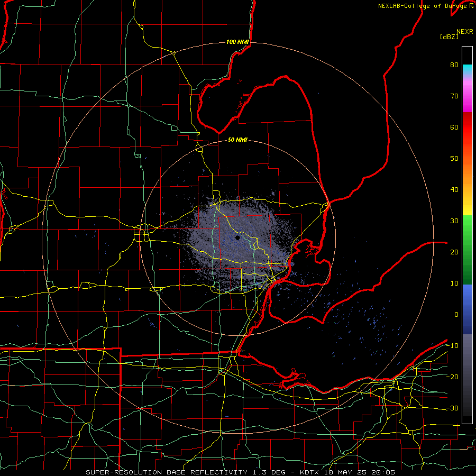
Task: Click the [dBZ] legend unit label
Action: coord(449,36)
